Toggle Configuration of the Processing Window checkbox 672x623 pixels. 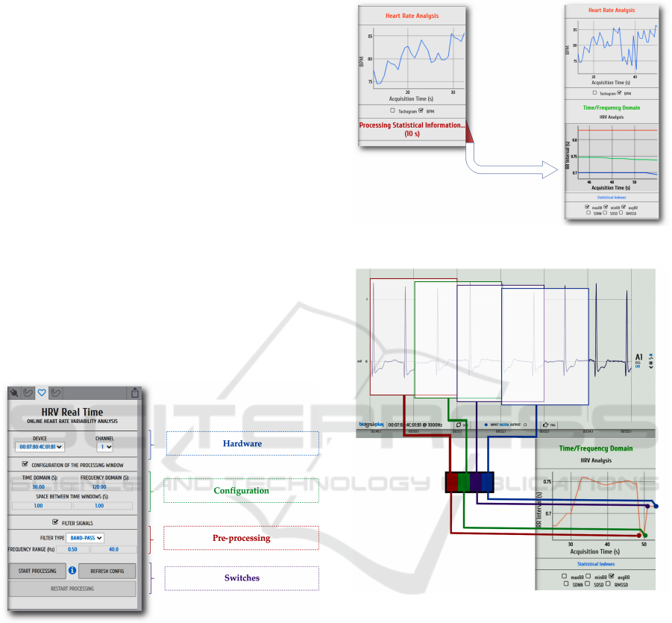25,464
